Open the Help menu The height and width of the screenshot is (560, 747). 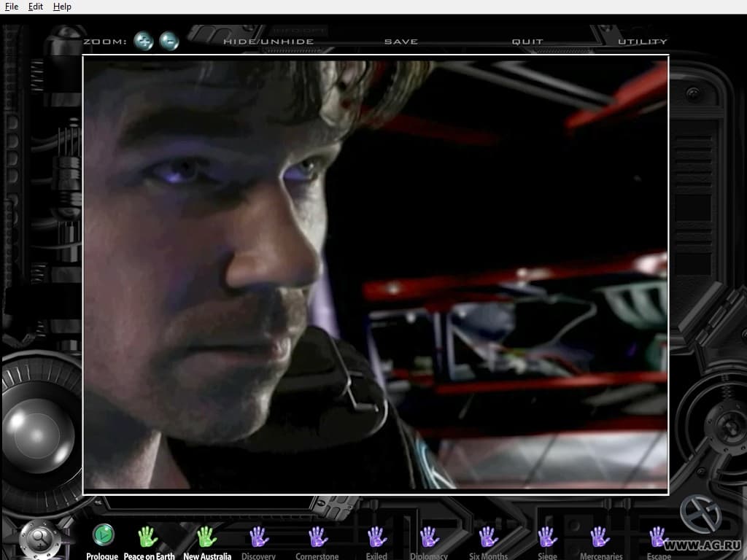pos(62,7)
